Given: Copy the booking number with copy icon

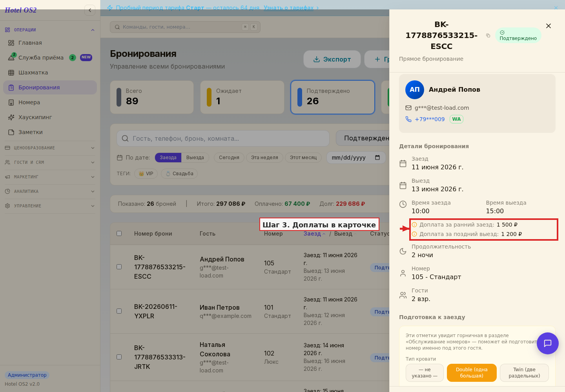Looking at the screenshot, I should tap(488, 35).
